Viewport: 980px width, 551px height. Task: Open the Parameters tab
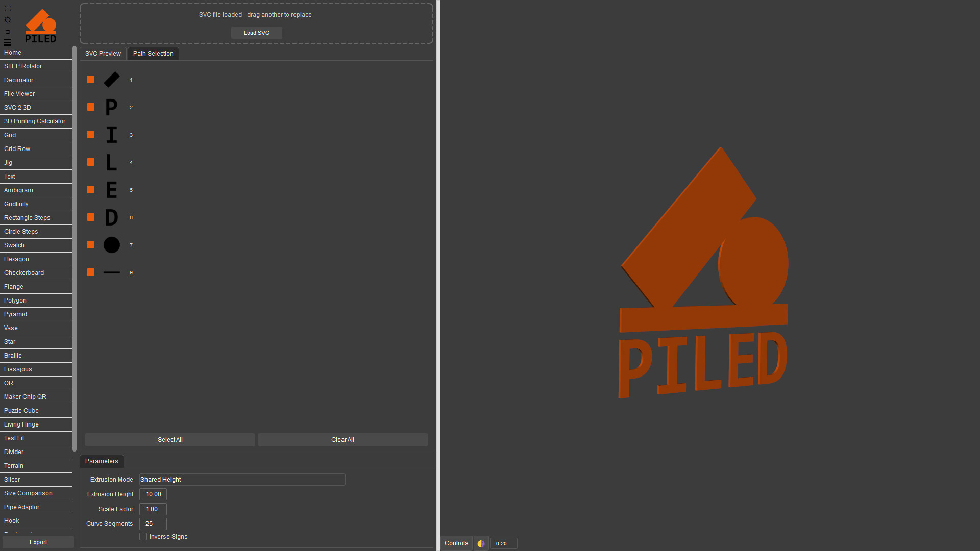(102, 461)
